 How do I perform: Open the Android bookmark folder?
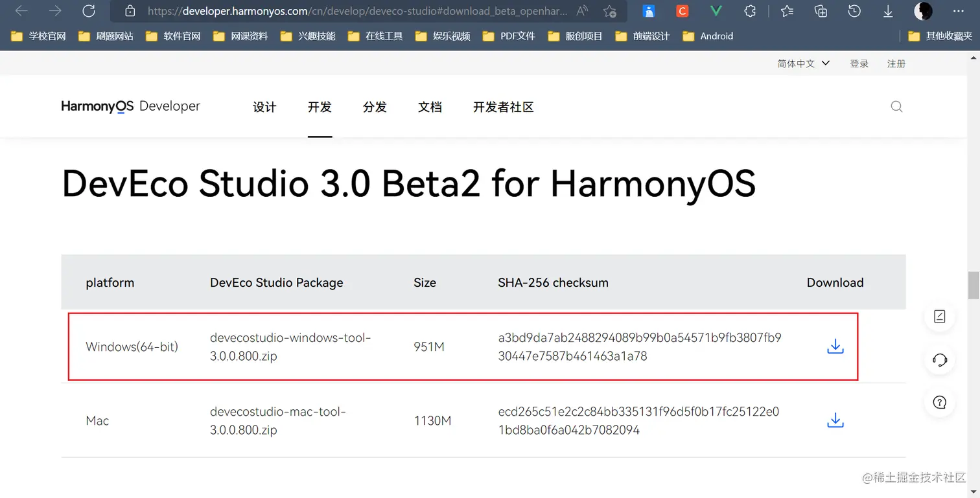[708, 36]
